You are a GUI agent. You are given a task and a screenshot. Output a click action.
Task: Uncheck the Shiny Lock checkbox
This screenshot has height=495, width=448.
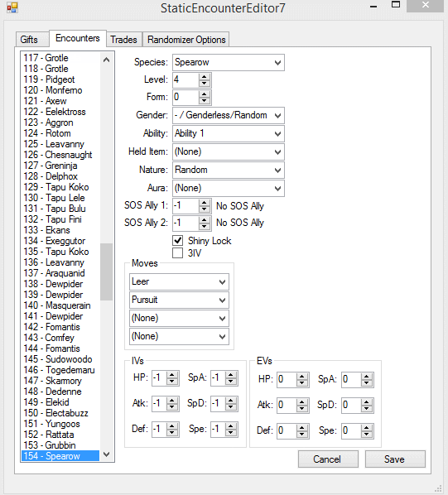coord(177,241)
